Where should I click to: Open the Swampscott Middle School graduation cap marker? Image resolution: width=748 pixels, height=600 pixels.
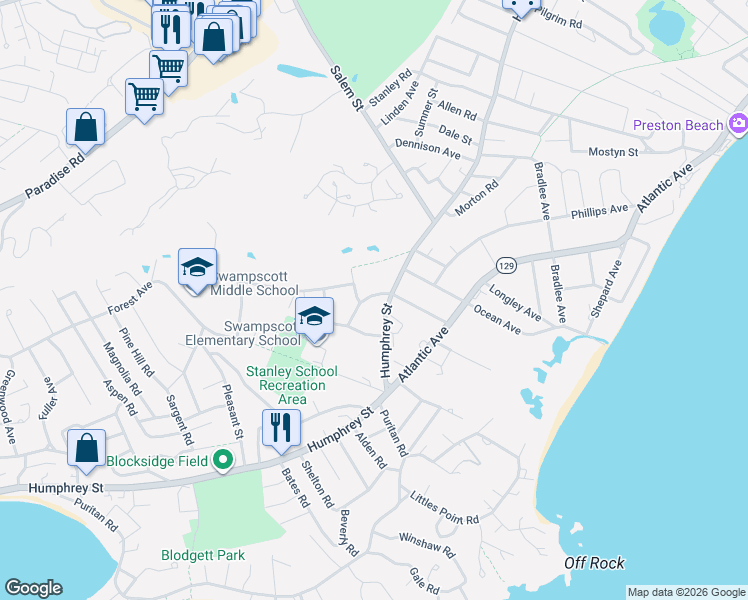tap(197, 270)
